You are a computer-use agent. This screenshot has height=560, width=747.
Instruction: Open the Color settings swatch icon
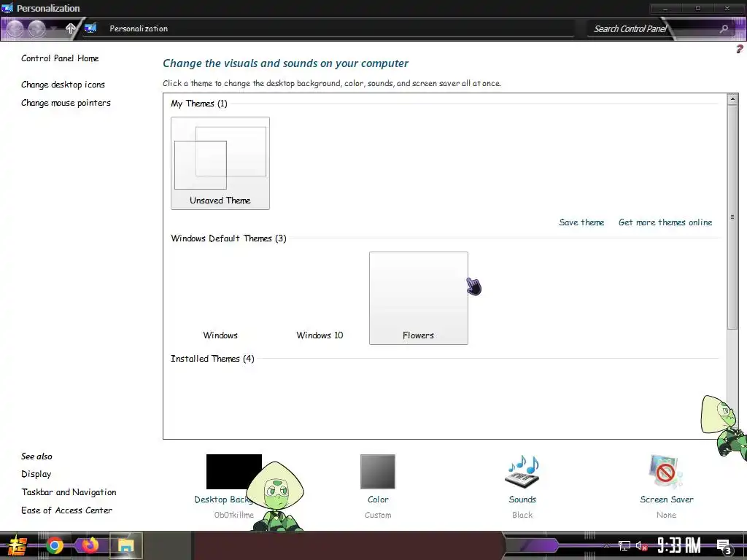click(378, 472)
